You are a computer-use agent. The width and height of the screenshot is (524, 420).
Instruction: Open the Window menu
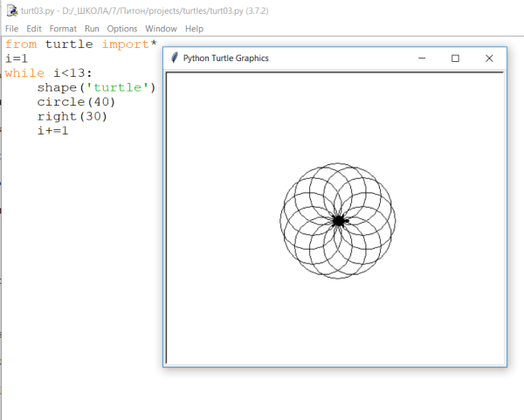tap(161, 29)
